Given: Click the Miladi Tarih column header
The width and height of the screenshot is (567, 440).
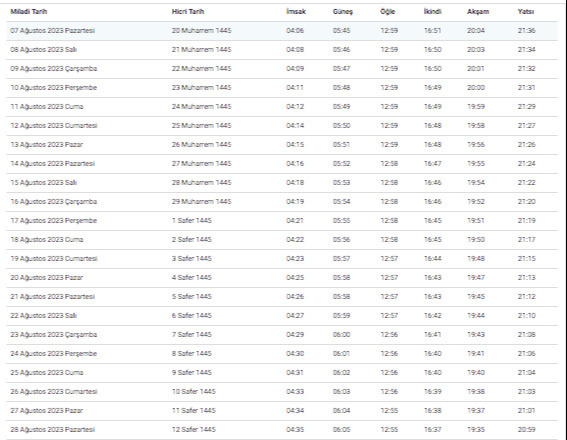Looking at the screenshot, I should (29, 12).
